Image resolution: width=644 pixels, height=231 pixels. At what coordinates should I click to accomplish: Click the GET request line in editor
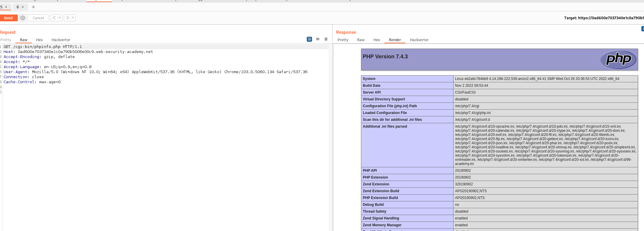pos(43,47)
